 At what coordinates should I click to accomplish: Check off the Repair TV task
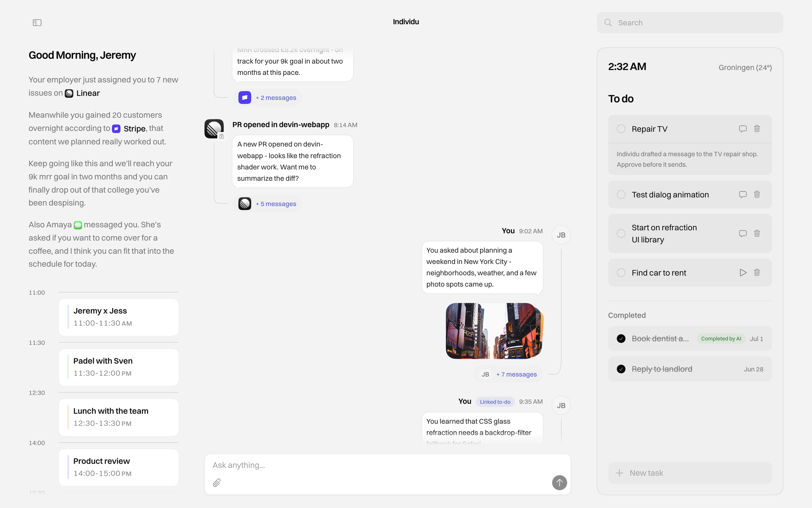click(621, 129)
